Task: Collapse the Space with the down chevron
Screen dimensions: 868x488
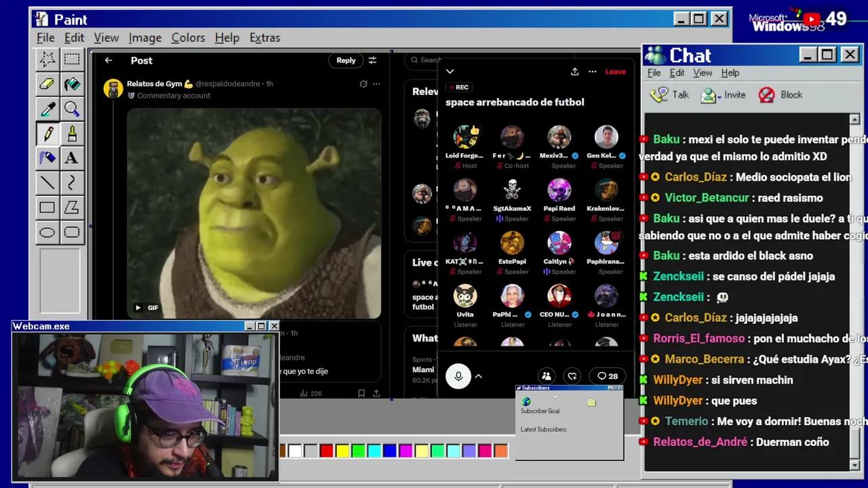Action: pos(450,71)
